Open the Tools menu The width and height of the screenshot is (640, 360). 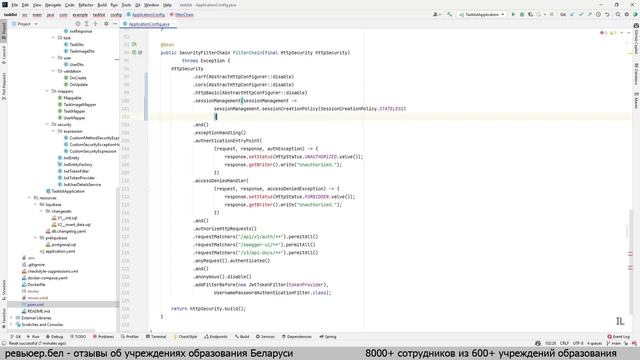tap(126, 5)
